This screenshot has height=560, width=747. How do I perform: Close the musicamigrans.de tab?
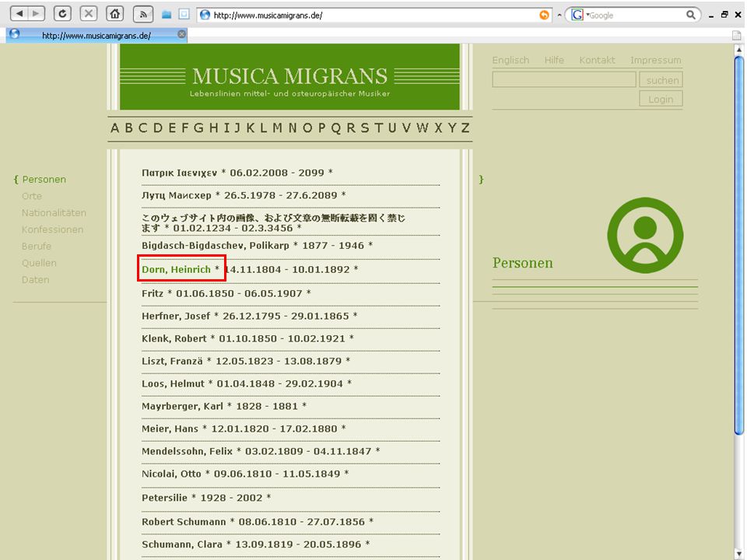[181, 34]
